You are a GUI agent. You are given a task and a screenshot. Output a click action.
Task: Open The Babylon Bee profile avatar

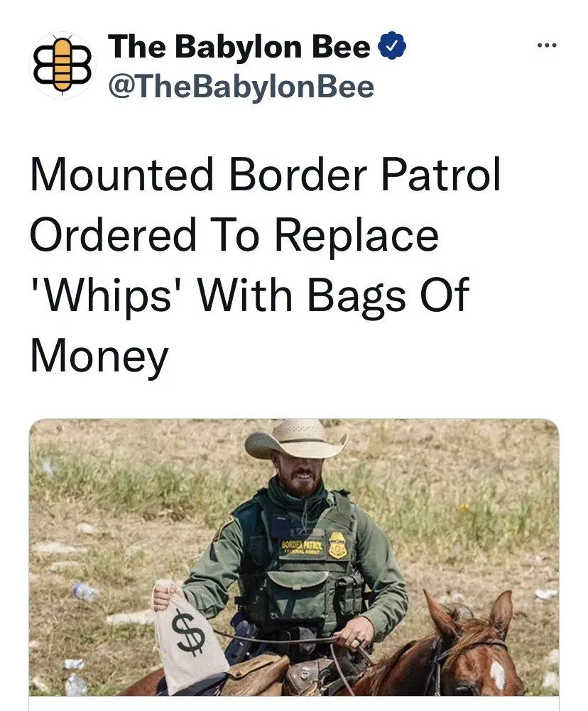click(x=62, y=65)
